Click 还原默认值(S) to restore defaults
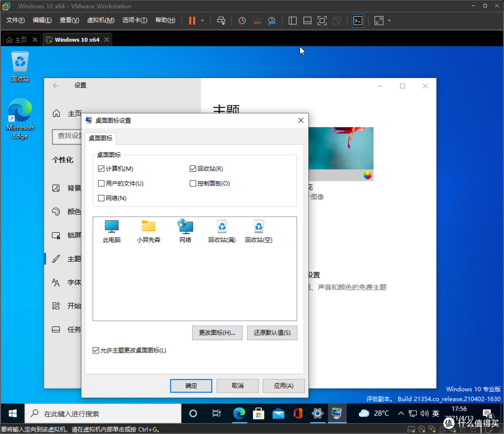The height and width of the screenshot is (434, 504). pos(272,333)
